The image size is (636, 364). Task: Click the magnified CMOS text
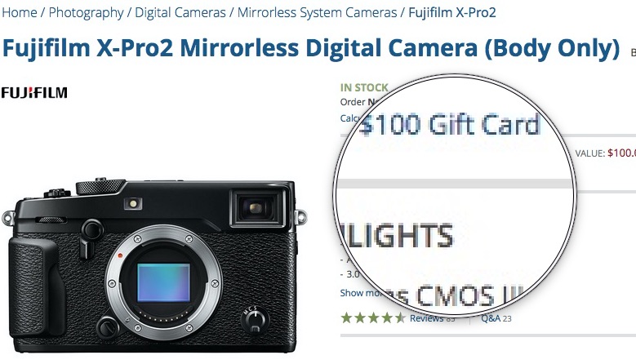[x=455, y=296]
